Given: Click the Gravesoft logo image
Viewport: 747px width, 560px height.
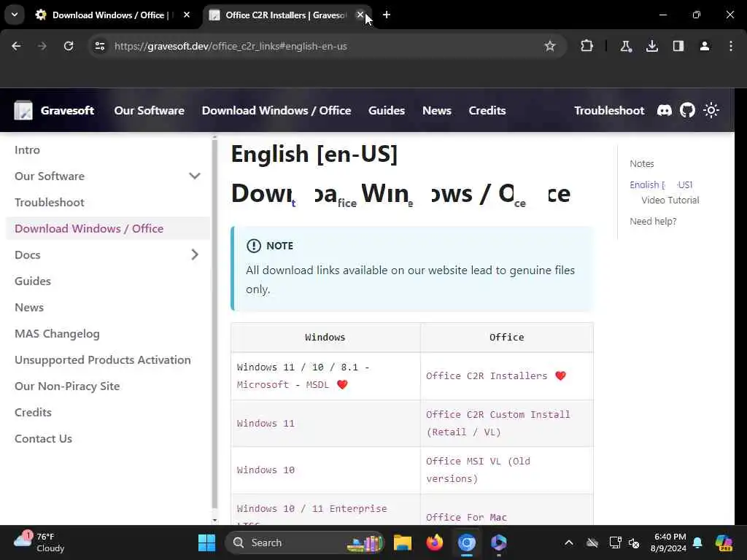Looking at the screenshot, I should click(23, 110).
